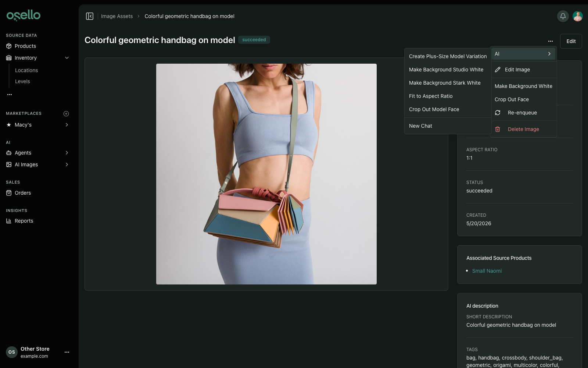Select Make Background White option
The image size is (588, 368).
(523, 86)
